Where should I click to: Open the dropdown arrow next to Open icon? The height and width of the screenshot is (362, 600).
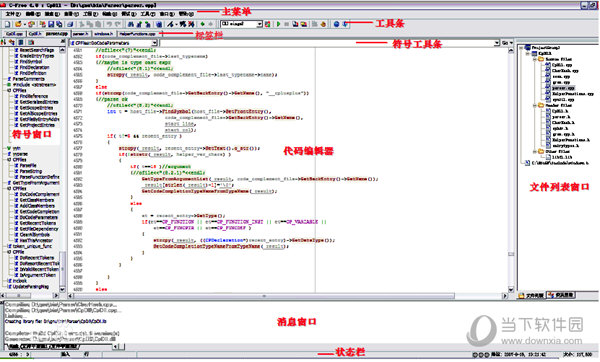pyautogui.click(x=24, y=24)
